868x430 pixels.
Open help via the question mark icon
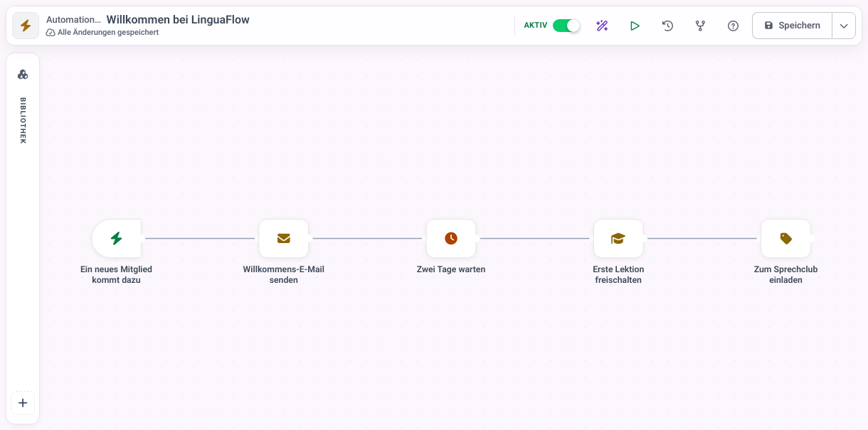[733, 26]
